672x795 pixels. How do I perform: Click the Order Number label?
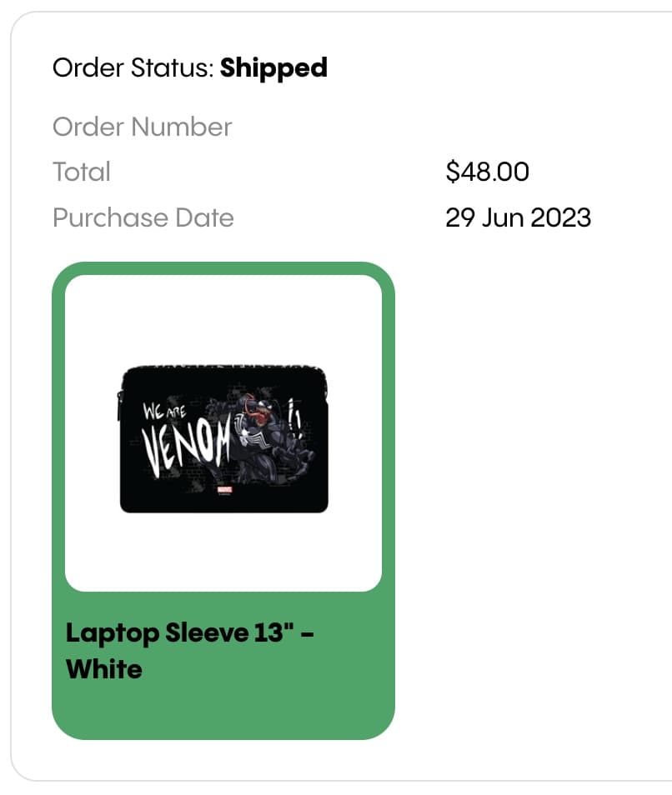point(143,127)
